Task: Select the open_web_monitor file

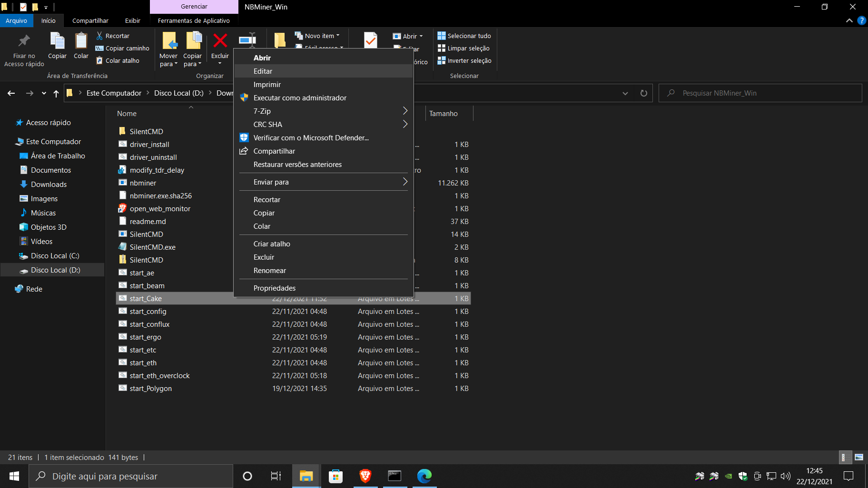Action: tap(160, 208)
